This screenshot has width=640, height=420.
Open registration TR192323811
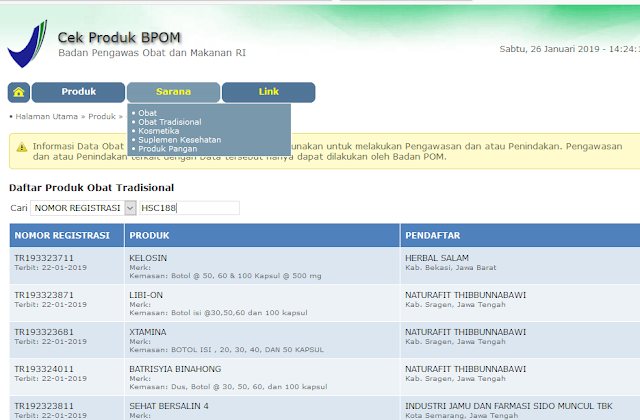[x=44, y=406]
